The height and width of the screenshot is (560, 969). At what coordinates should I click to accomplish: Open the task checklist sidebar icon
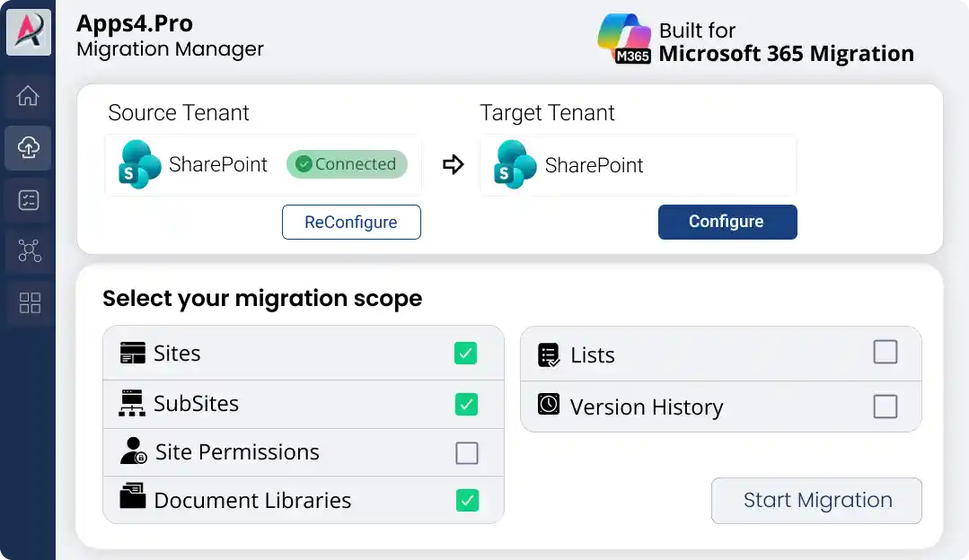coord(29,200)
